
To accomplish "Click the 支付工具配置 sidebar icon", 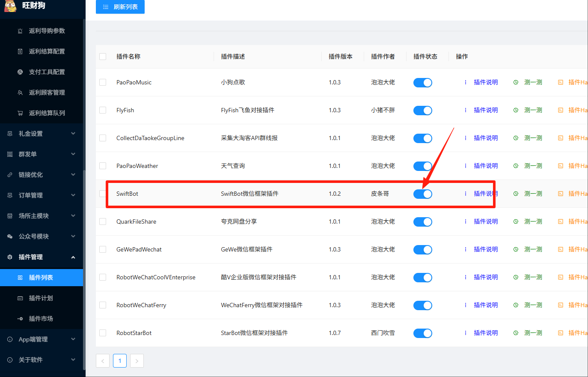I will tap(20, 72).
